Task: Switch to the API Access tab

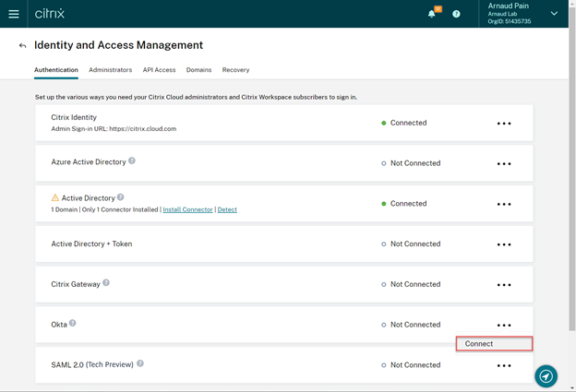Action: [159, 70]
